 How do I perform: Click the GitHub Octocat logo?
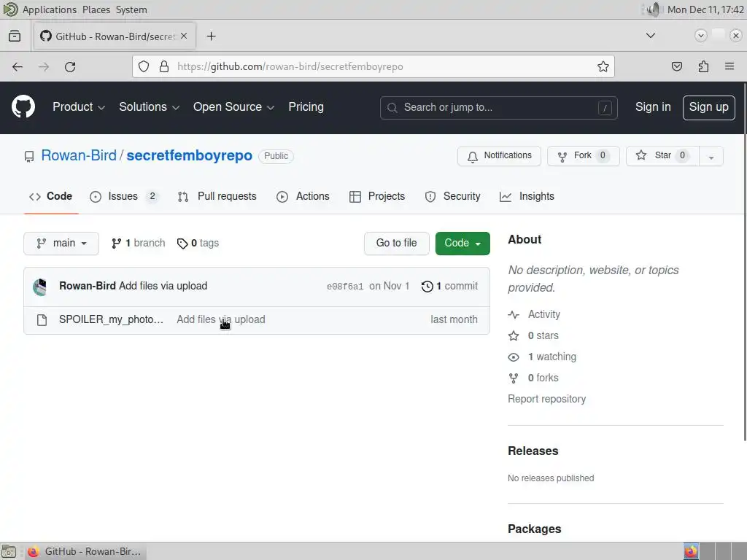point(23,106)
